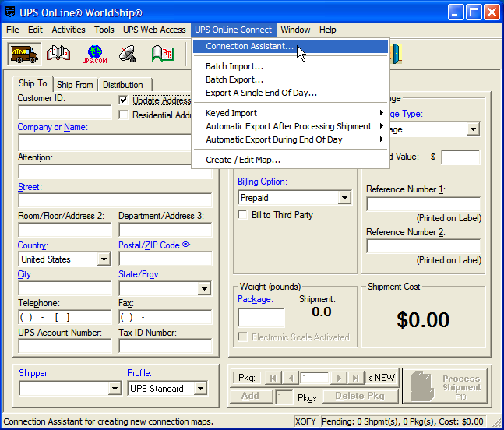Click the Reference Number 2 field
Image resolution: width=504 pixels, height=430 pixels.
point(423,246)
